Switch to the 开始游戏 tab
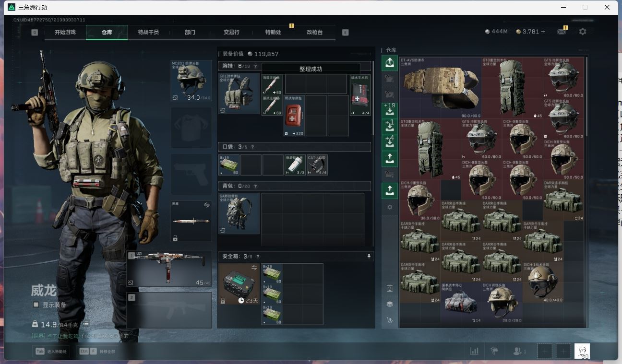This screenshot has width=622, height=364. [65, 32]
